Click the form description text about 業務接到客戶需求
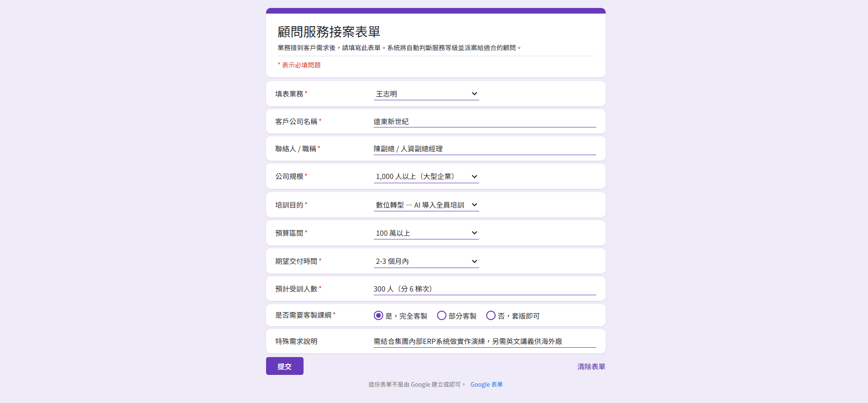 (400, 48)
